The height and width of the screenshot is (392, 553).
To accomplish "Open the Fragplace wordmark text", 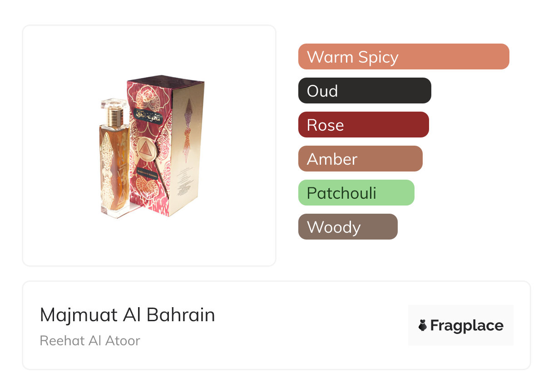I will tap(467, 326).
